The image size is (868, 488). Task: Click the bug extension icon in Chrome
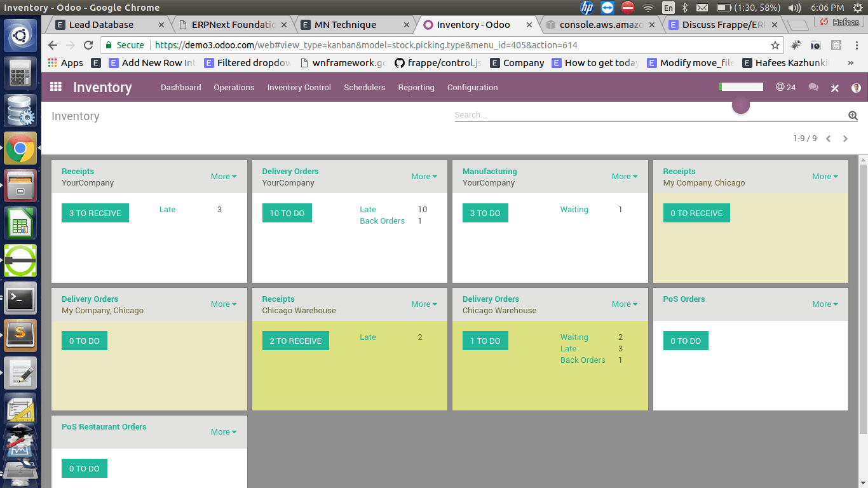(796, 45)
